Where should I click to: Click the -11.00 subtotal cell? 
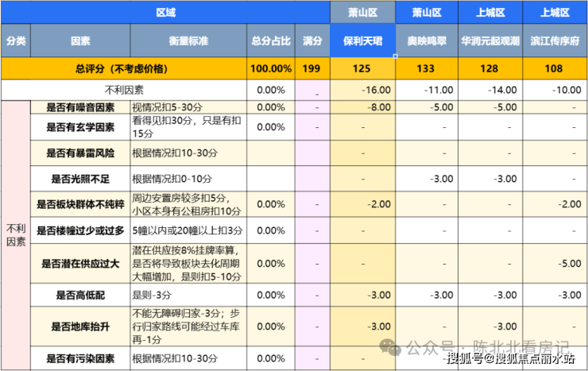click(x=427, y=90)
